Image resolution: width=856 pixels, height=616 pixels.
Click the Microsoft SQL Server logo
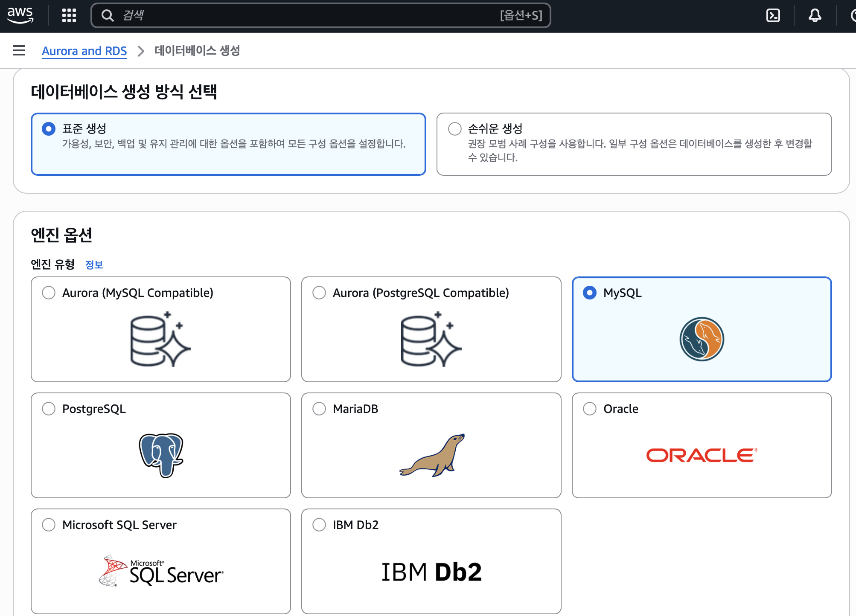coord(161,571)
